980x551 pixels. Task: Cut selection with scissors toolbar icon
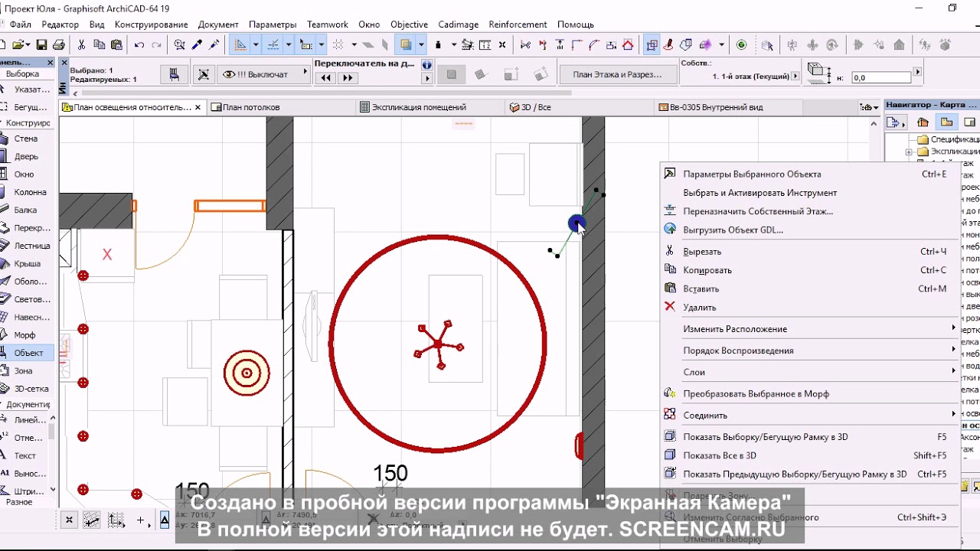pos(81,44)
